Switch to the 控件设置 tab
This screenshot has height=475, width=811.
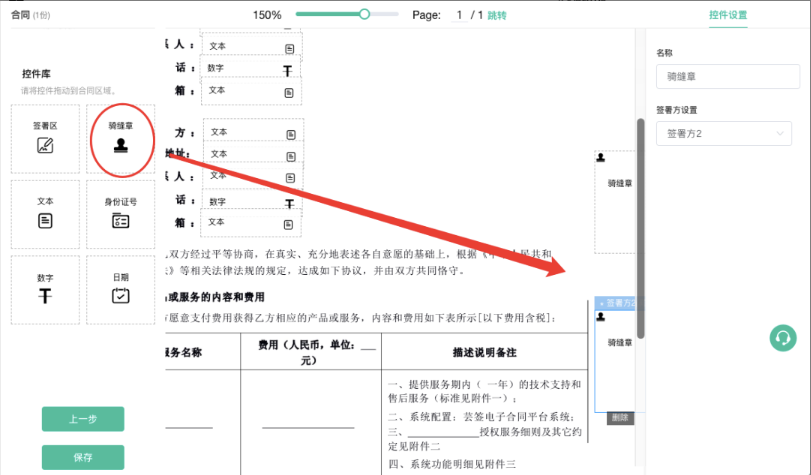(x=727, y=15)
